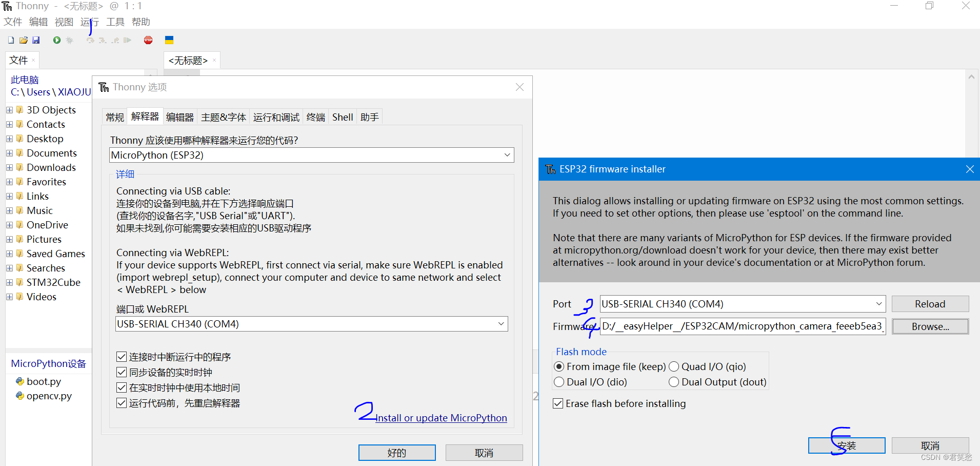Expand the Links folder tree node
Viewport: 980px width, 466px height.
9,196
